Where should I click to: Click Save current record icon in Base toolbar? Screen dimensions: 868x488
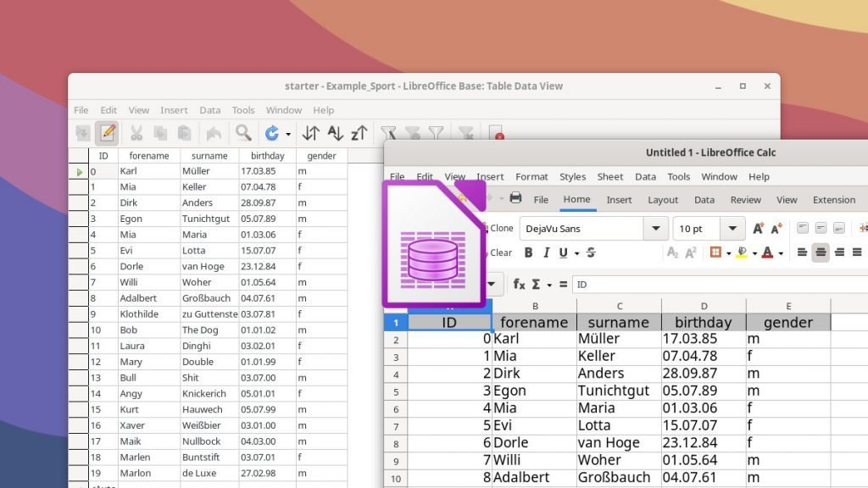82,133
